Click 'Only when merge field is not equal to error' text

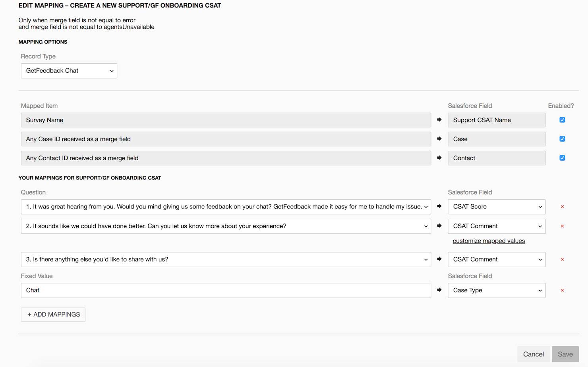(x=77, y=20)
